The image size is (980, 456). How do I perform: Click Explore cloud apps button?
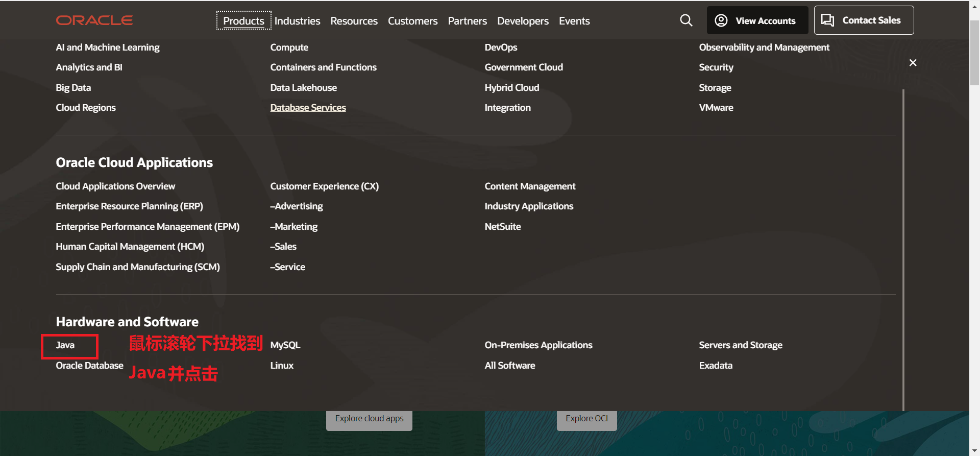click(x=369, y=419)
